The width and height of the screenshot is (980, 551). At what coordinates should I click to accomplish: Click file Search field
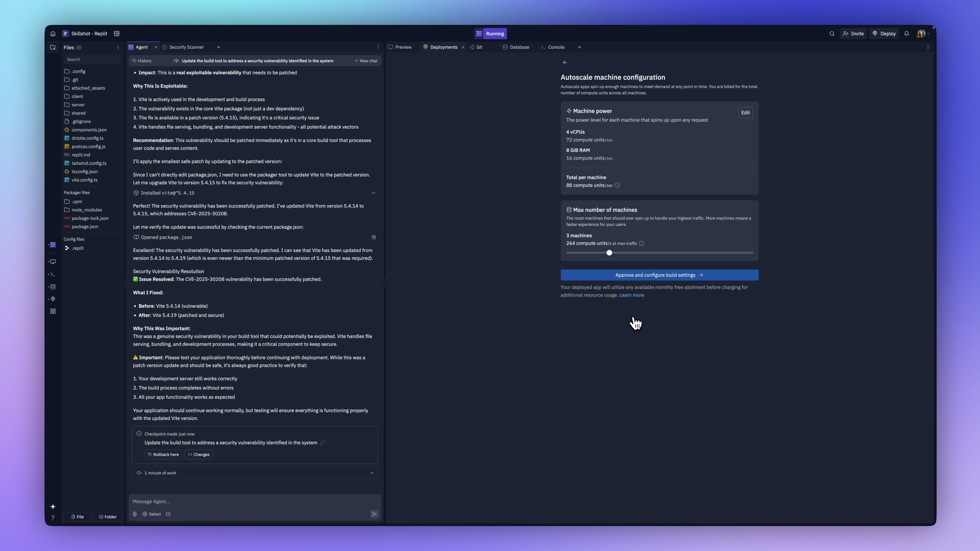[92, 59]
